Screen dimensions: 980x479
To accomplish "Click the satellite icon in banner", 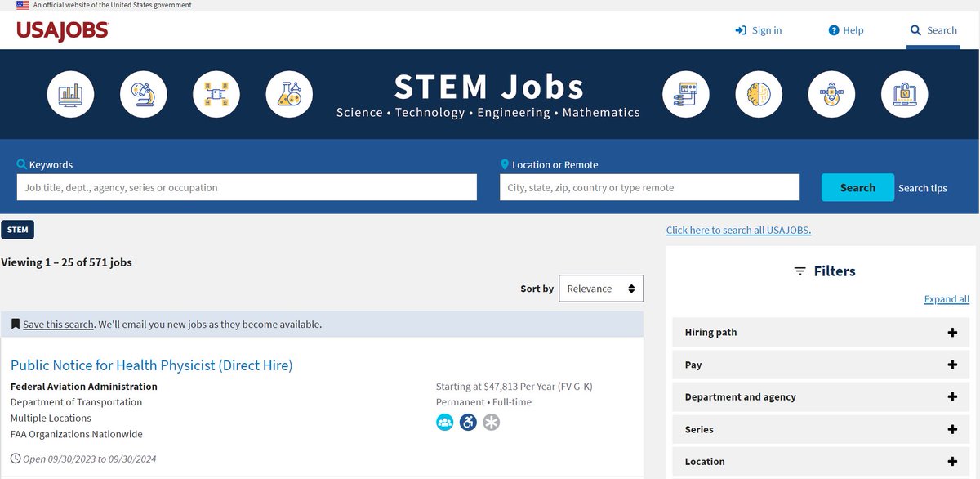I will click(x=831, y=95).
